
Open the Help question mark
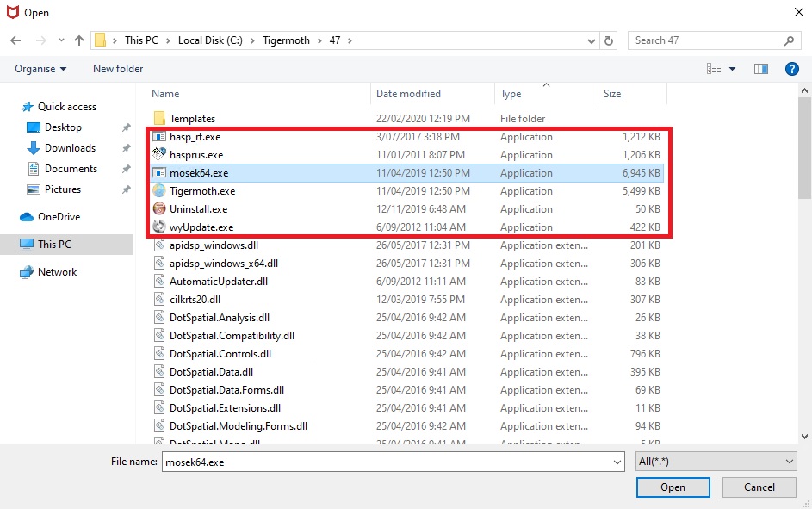[792, 69]
